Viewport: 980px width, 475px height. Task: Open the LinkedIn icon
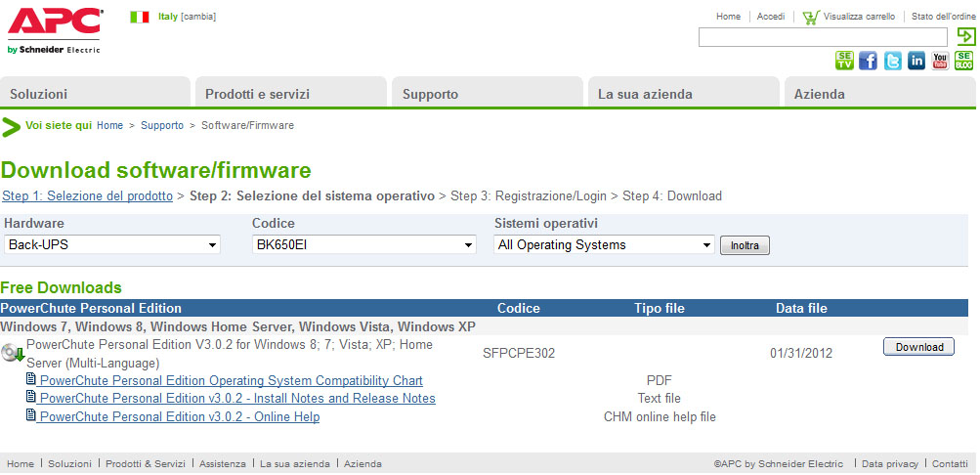[916, 61]
